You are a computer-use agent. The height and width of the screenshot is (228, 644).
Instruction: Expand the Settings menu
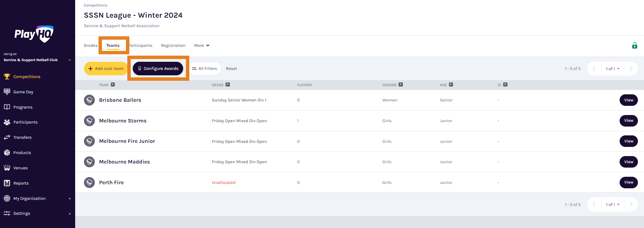(70, 214)
